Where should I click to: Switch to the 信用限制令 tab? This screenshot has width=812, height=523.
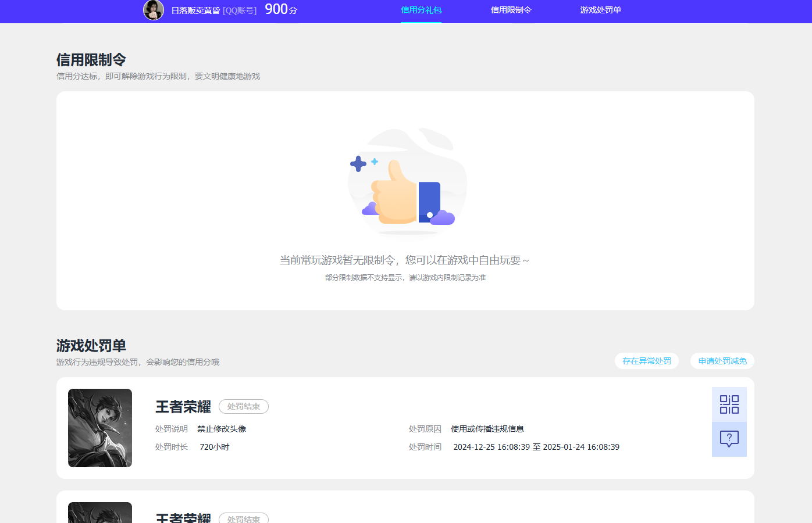click(x=511, y=10)
